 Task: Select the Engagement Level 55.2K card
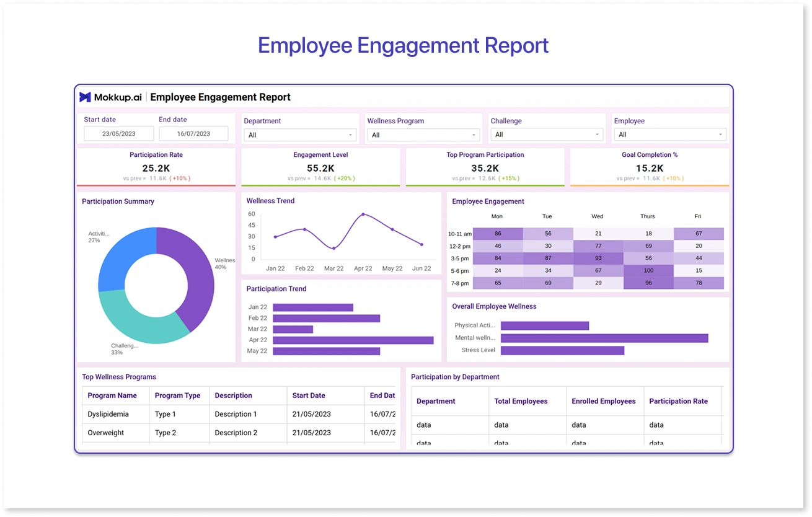click(320, 167)
